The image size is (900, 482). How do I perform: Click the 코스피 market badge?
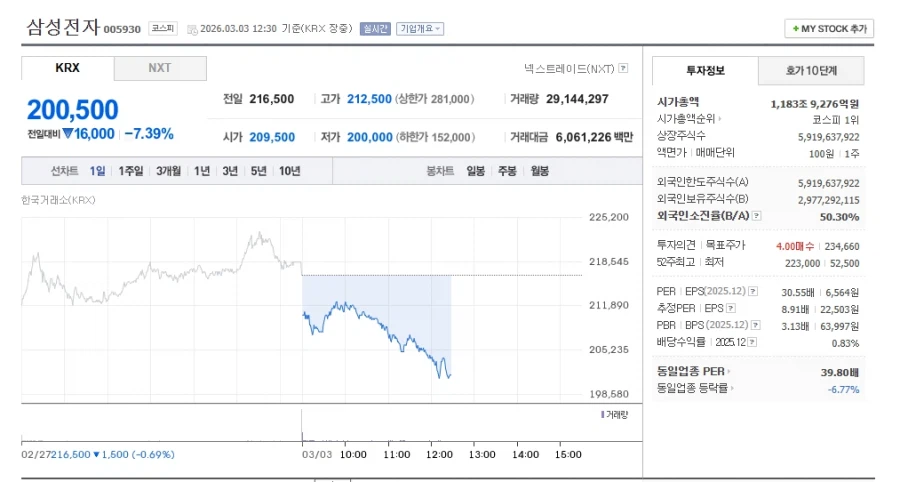click(163, 29)
